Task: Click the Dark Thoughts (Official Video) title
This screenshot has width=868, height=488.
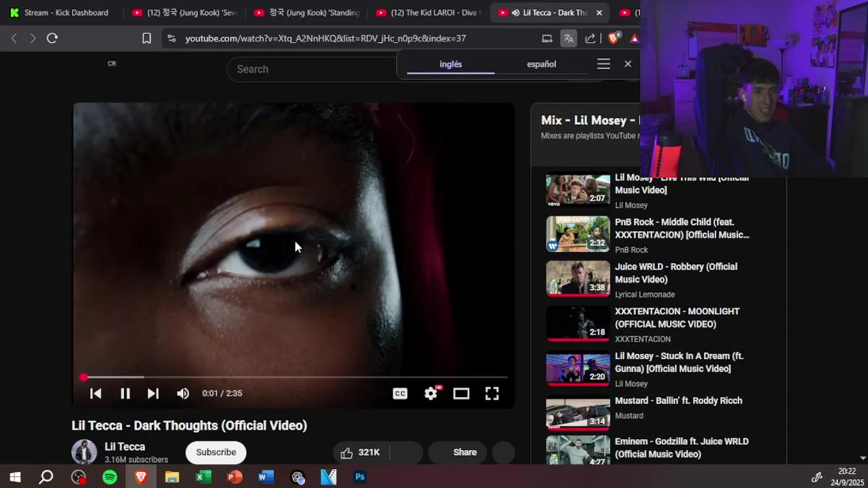Action: point(189,425)
